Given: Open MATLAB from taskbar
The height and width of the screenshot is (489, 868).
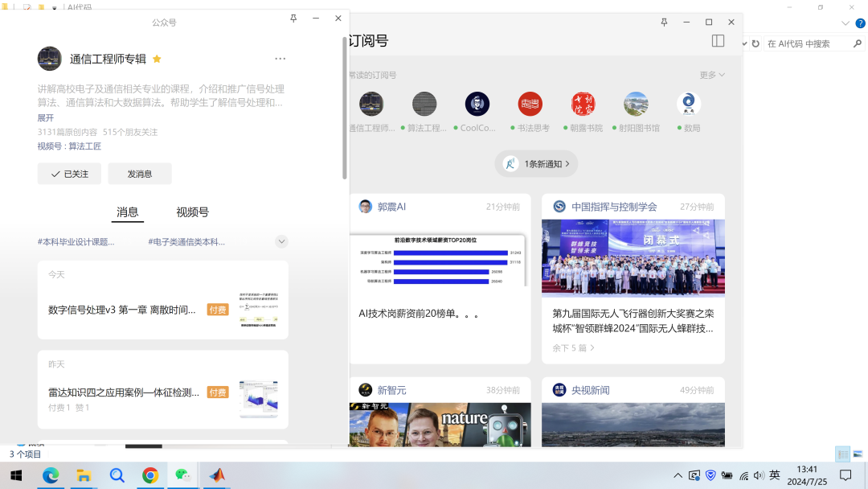Looking at the screenshot, I should (x=216, y=475).
